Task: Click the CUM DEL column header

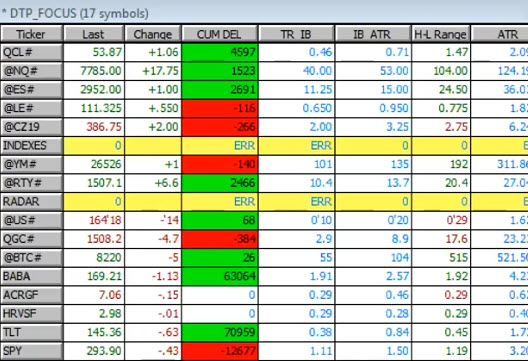Action: coord(219,34)
